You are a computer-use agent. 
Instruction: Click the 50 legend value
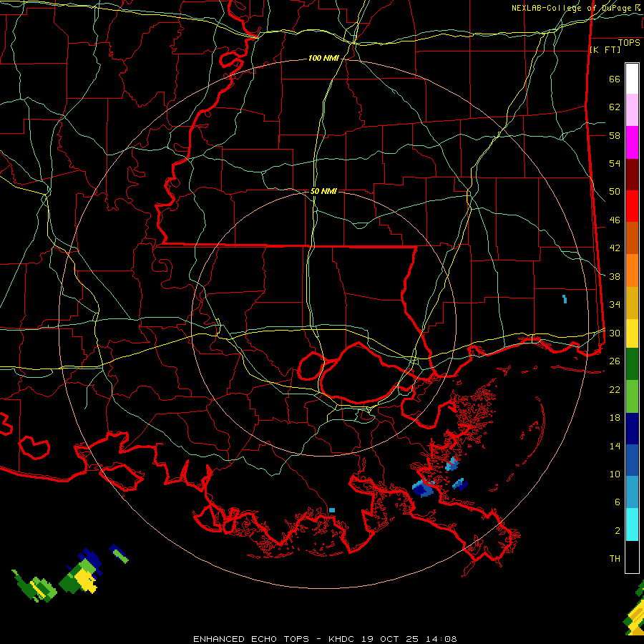pos(615,191)
